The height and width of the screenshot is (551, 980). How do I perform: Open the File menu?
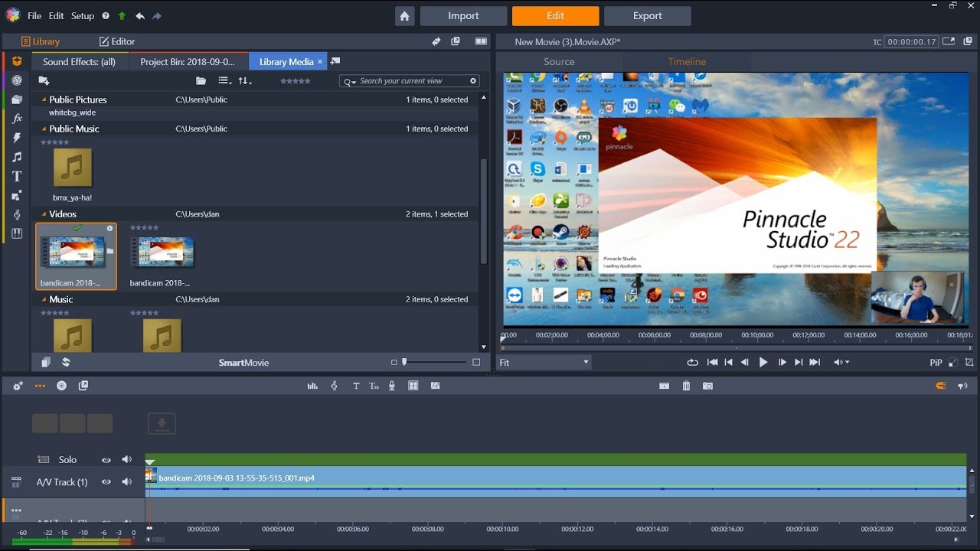point(34,16)
